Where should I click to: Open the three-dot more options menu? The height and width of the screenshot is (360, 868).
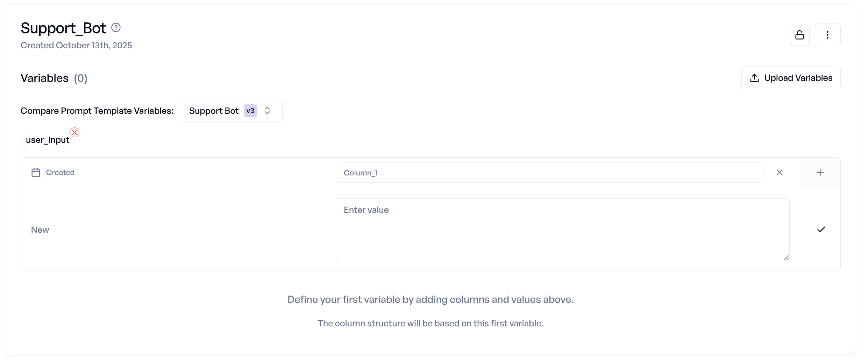pos(827,35)
